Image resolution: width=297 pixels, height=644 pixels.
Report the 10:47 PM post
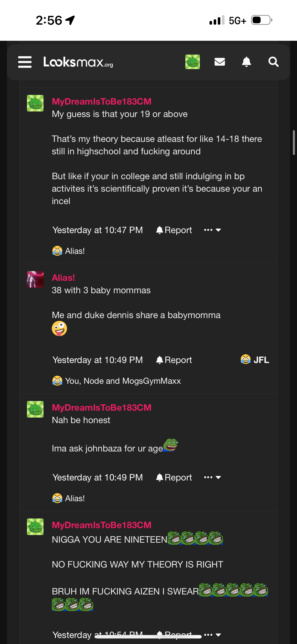click(x=174, y=230)
